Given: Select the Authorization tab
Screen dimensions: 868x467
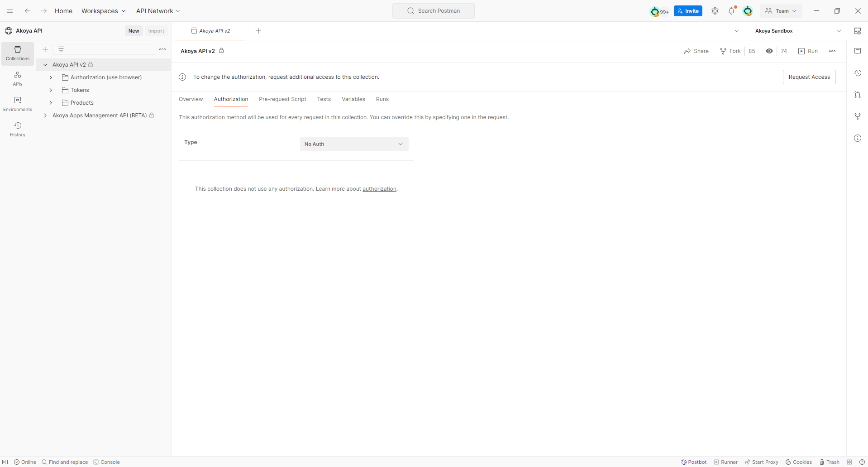Looking at the screenshot, I should tap(231, 99).
